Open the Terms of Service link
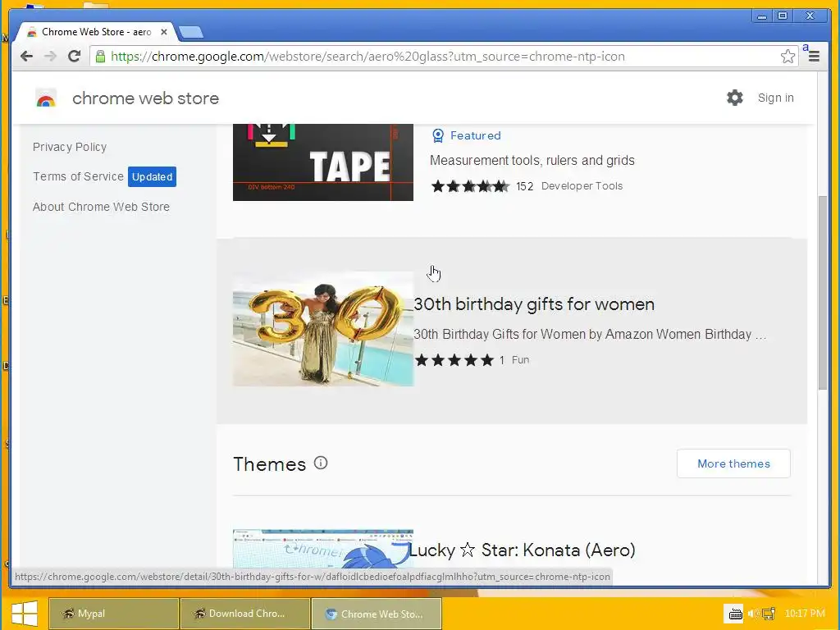840x630 pixels. pyautogui.click(x=78, y=176)
